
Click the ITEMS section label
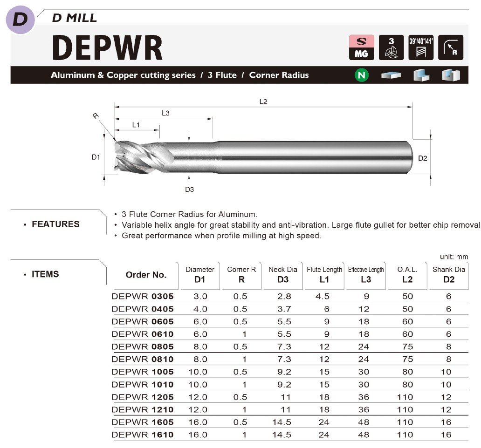[x=45, y=274]
